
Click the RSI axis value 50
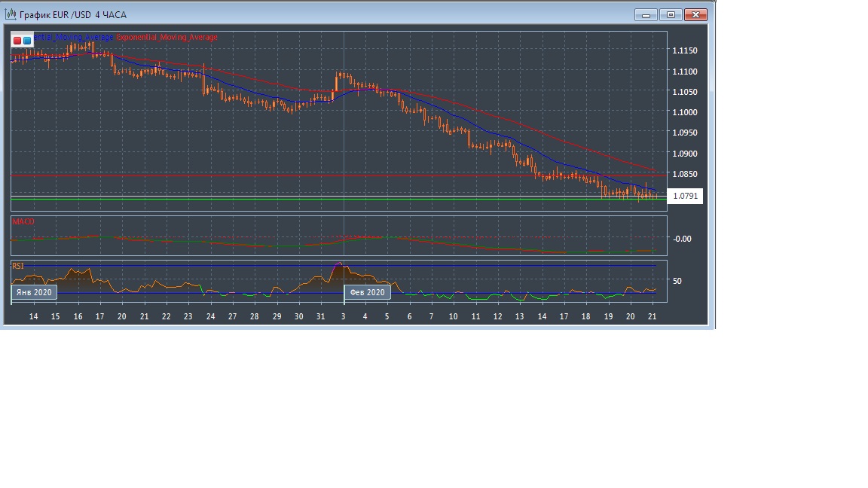tap(677, 281)
